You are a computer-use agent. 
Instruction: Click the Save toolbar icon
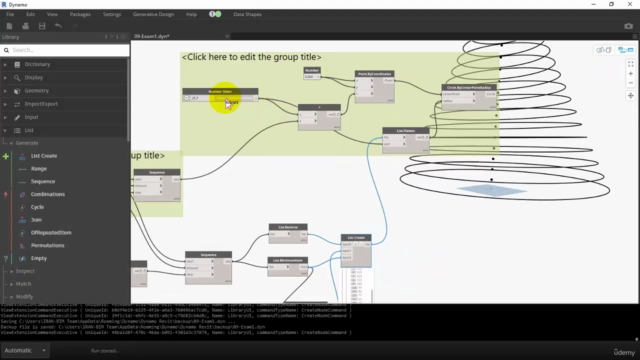42,26
